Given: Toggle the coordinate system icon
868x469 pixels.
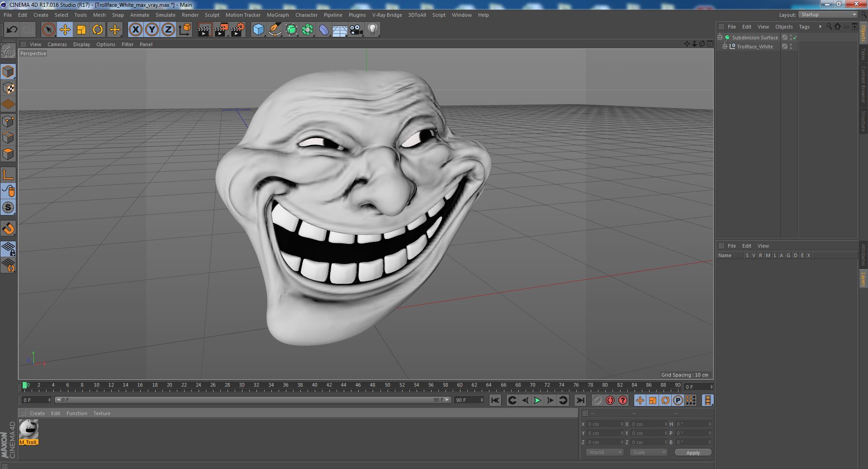Looking at the screenshot, I should pyautogui.click(x=185, y=30).
